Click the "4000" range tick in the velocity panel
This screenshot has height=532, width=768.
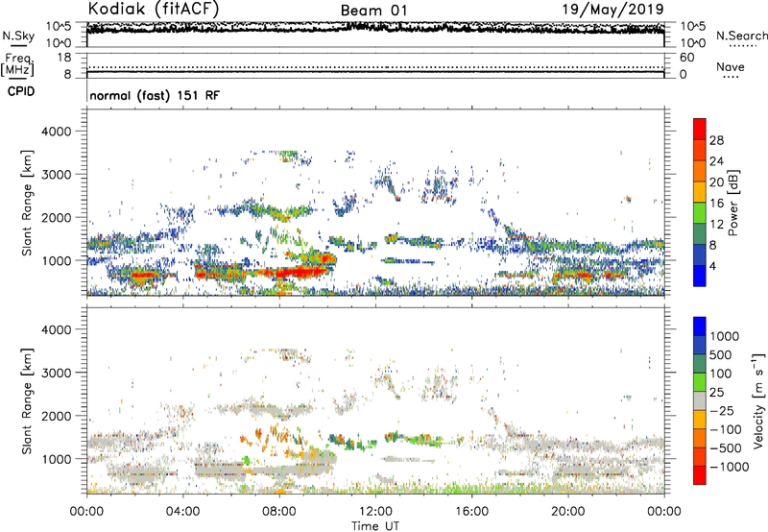(57, 329)
